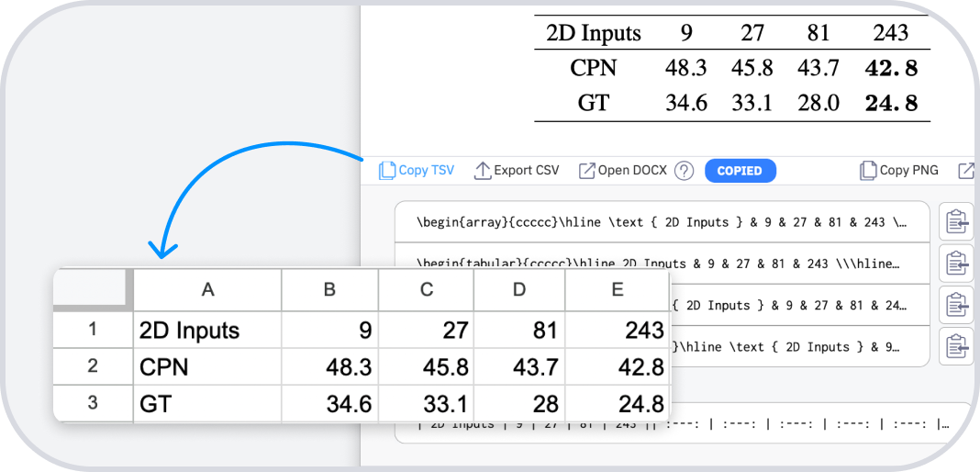This screenshot has height=472, width=980.
Task: Select spreadsheet cell D2 containing 43.7
Action: click(x=519, y=366)
